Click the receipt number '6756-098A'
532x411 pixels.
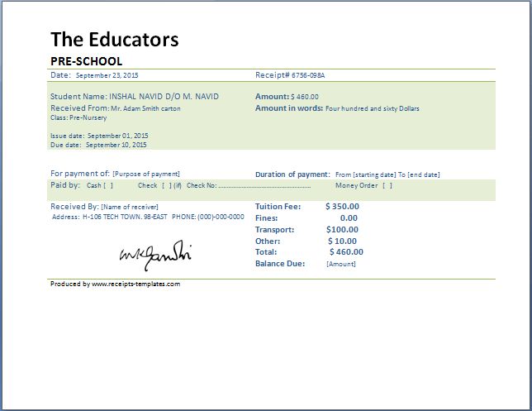coord(308,75)
